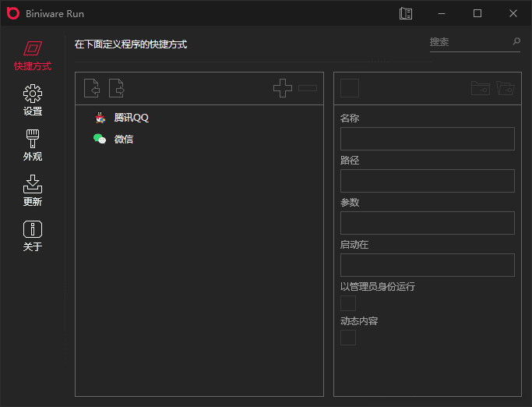Click the 搜索 search field

click(x=469, y=42)
